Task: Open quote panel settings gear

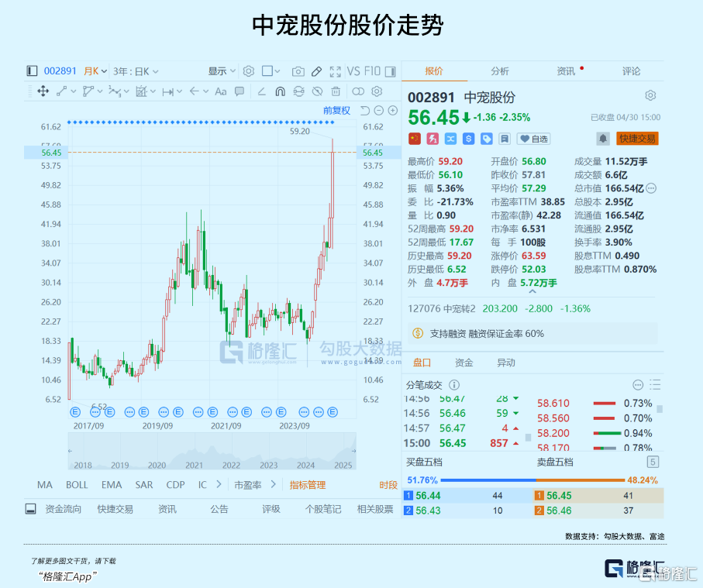Action: (650, 95)
